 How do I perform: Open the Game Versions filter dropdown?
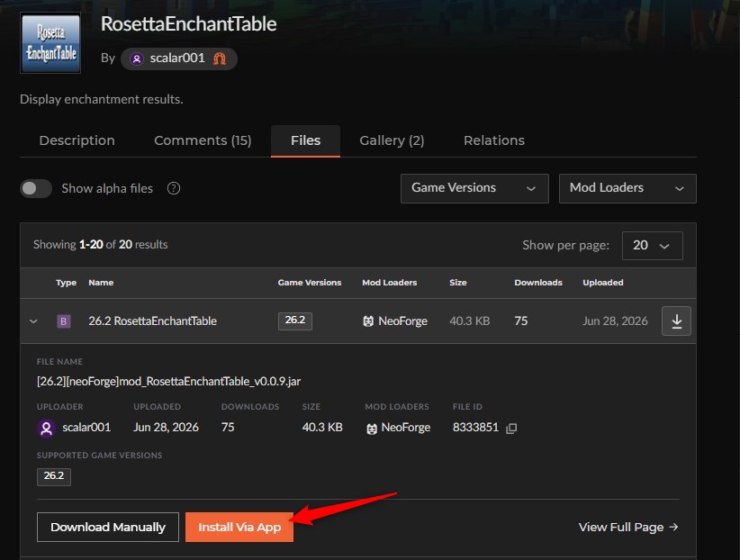(474, 188)
